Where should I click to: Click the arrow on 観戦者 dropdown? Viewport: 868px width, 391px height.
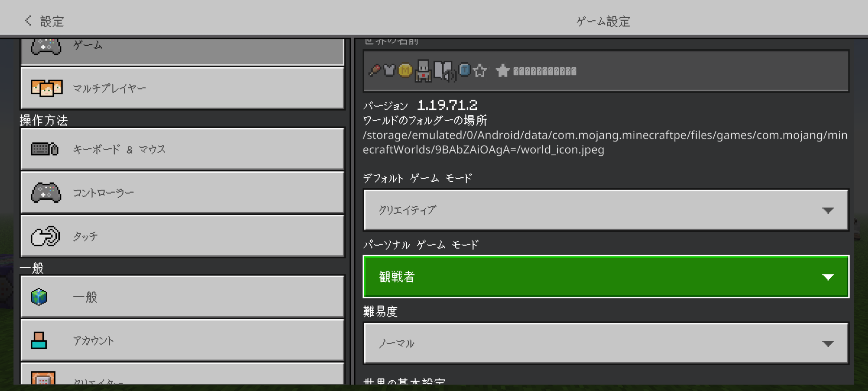(827, 277)
